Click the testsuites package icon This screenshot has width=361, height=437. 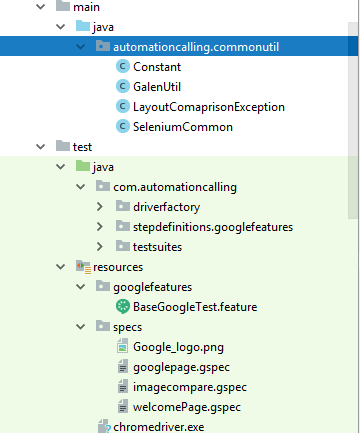[x=123, y=246]
